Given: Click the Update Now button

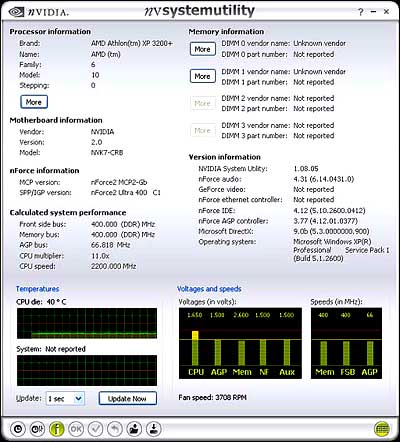Looking at the screenshot, I should (x=127, y=398).
